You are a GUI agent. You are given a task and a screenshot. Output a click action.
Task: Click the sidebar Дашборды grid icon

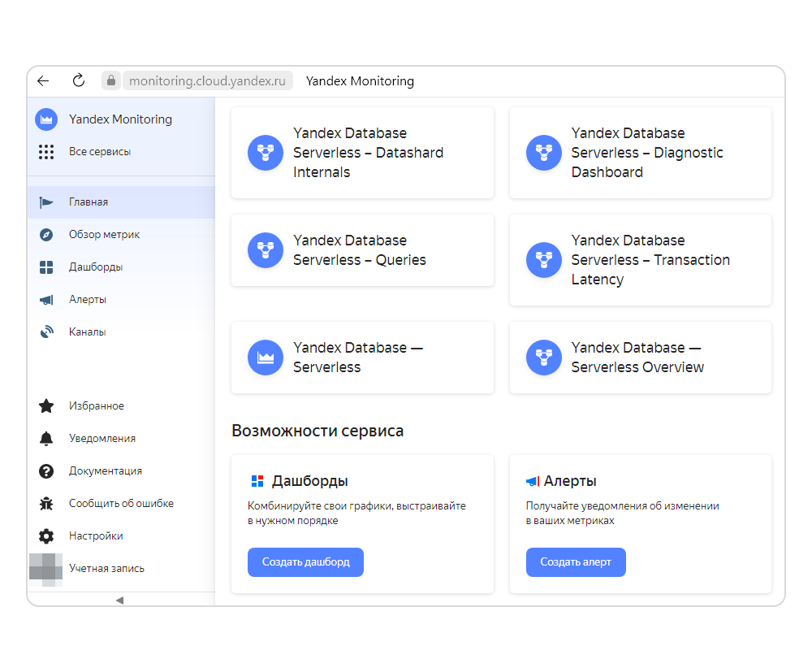click(46, 267)
